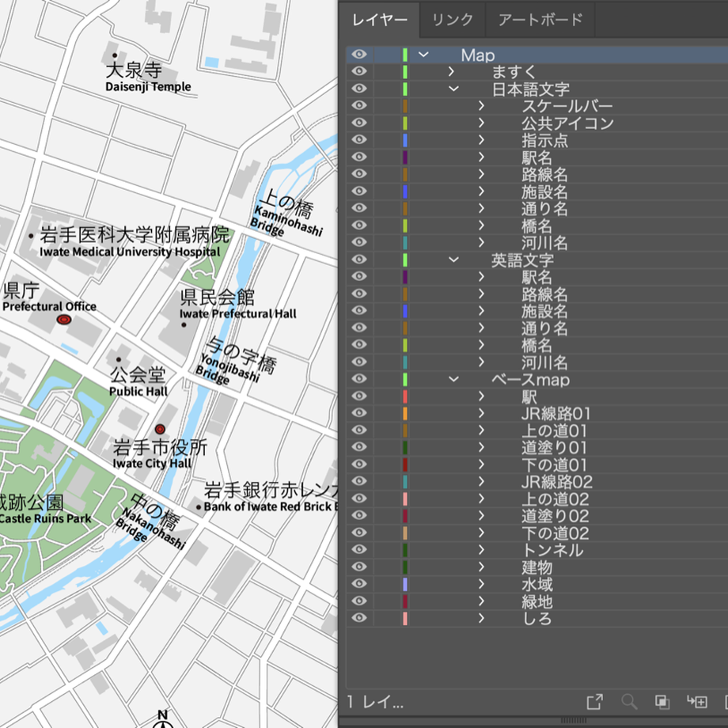
Task: Select the ベースmap layer name
Action: click(x=530, y=379)
